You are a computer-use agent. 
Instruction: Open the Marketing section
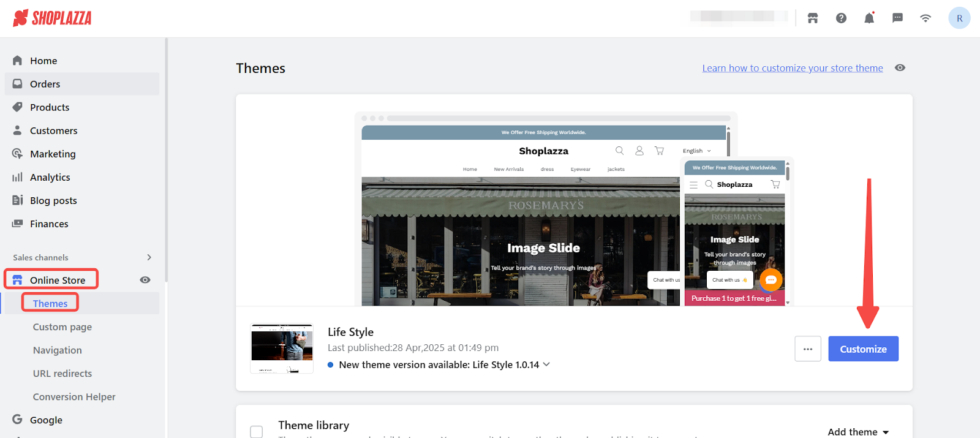coord(82,154)
